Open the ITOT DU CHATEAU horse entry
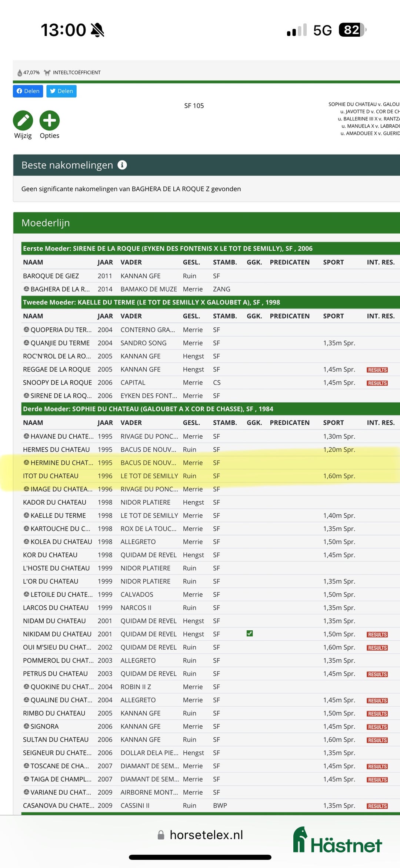This screenshot has height=868, width=400. click(x=51, y=476)
